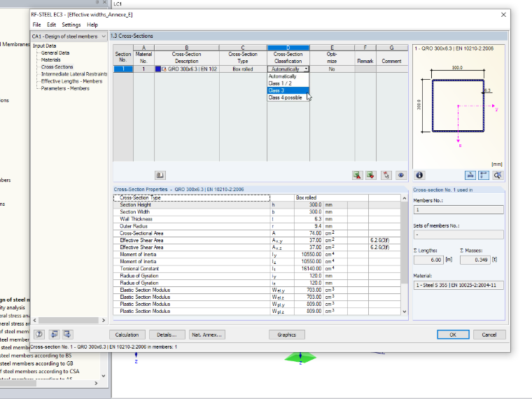Click the Graphics button
The width and height of the screenshot is (532, 399).
(287, 335)
